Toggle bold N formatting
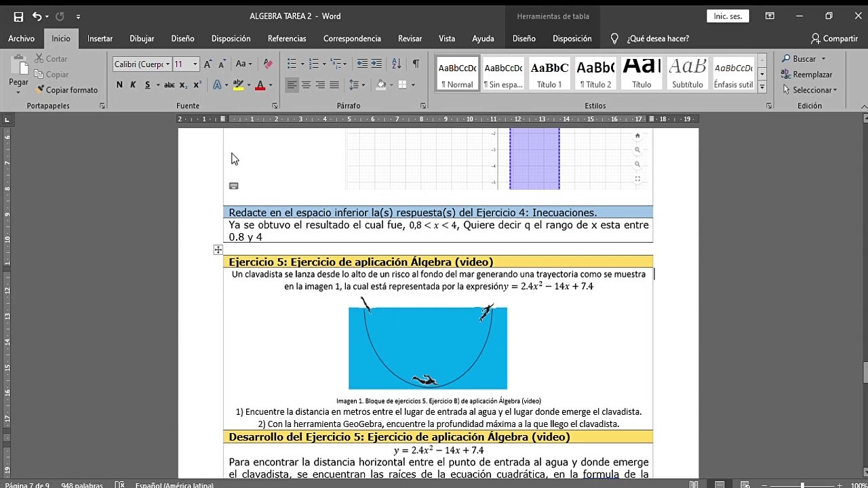The image size is (868, 488). (119, 85)
